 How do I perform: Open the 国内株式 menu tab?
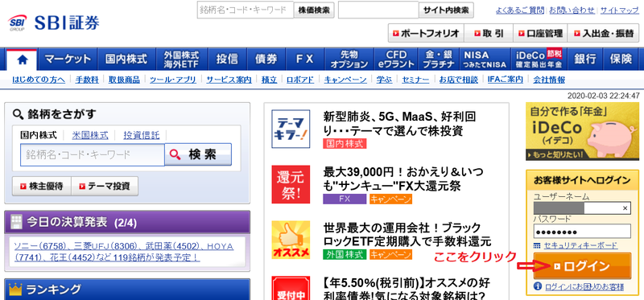[x=126, y=60]
